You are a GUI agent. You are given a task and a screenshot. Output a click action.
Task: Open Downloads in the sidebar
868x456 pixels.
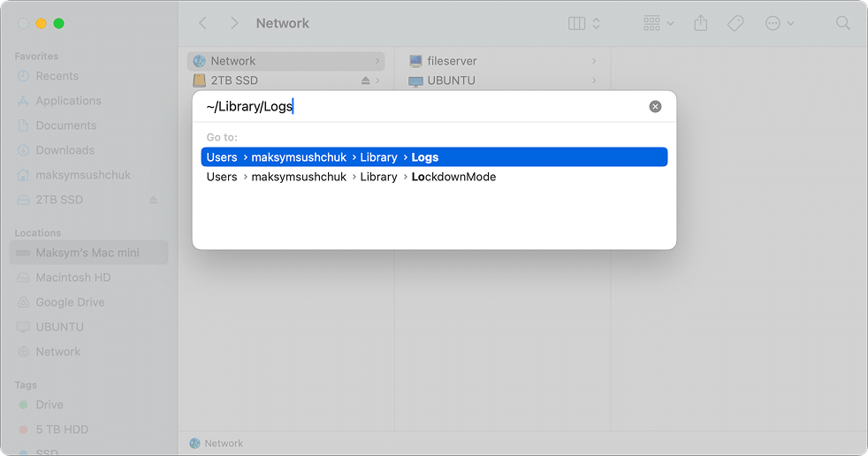tap(65, 150)
